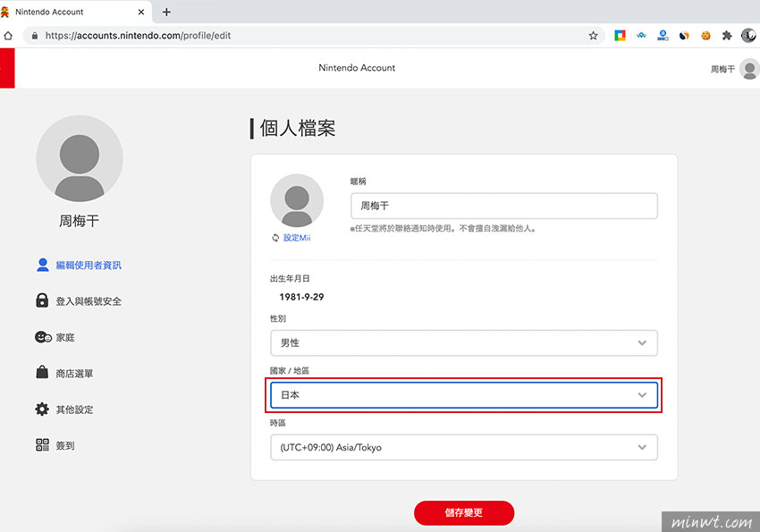Open the 時區 dropdown showing Asia/Tokyo
Viewport: 760px width, 532px height.
click(464, 447)
